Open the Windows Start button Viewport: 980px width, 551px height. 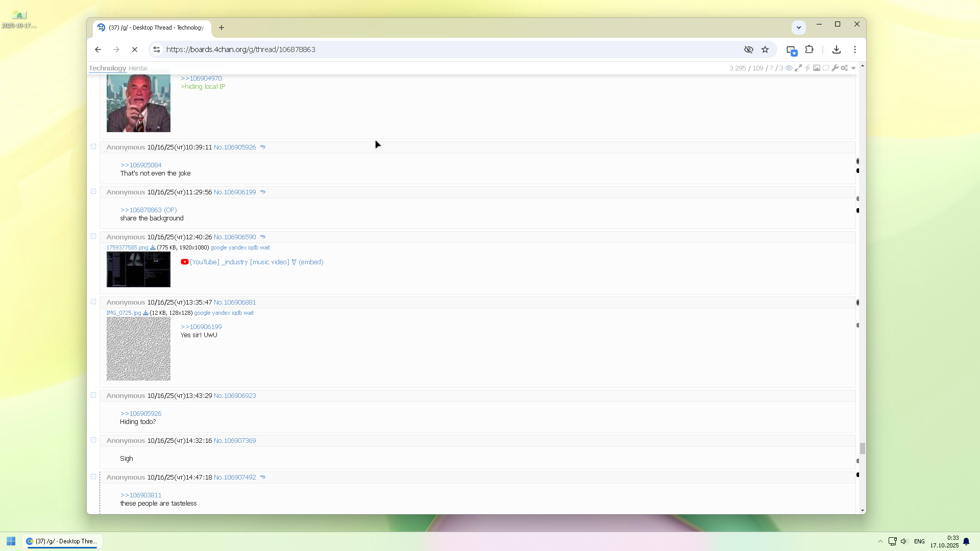[x=11, y=541]
